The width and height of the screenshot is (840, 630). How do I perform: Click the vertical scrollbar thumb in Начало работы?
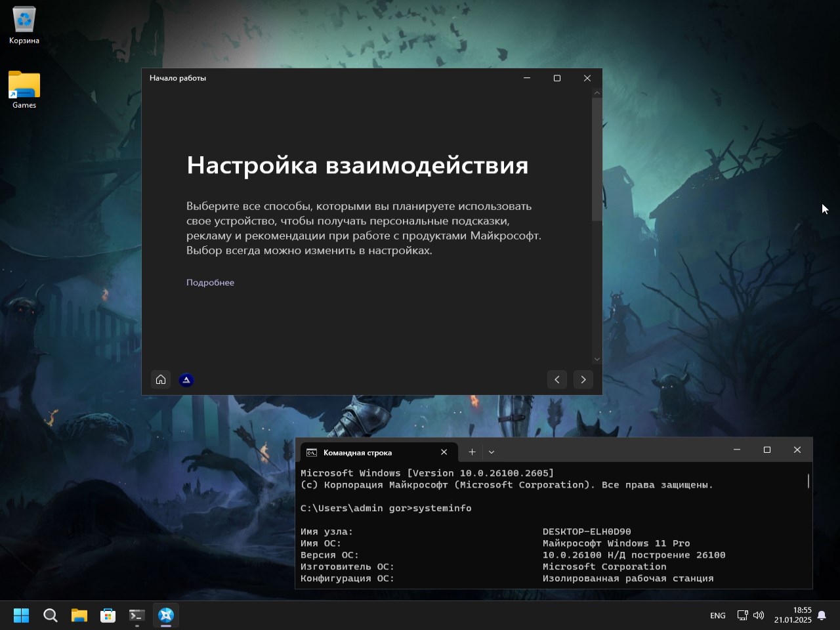tap(597, 159)
